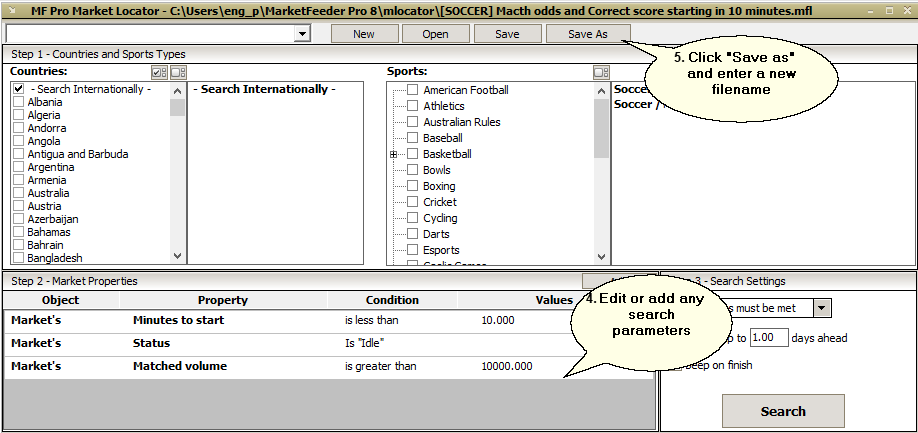Viewport: 918px width, 433px height.
Task: Click Azerbaijan in the countries list
Action: (x=53, y=219)
